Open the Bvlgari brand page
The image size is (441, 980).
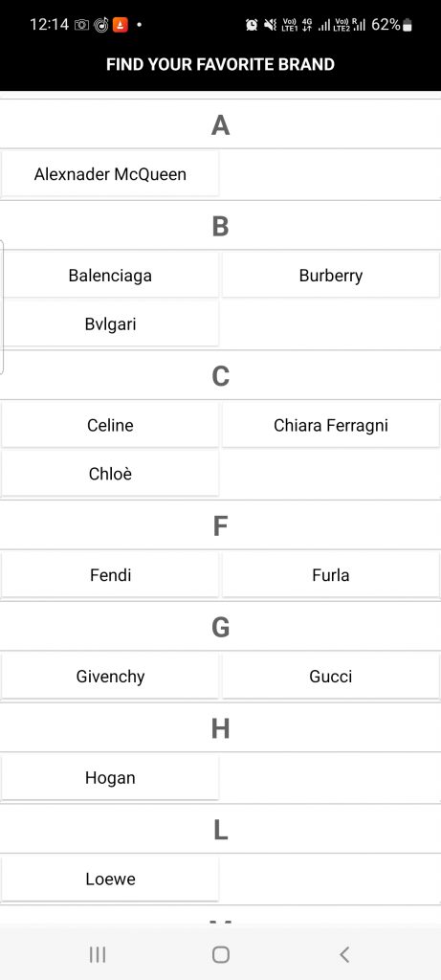pyautogui.click(x=110, y=323)
